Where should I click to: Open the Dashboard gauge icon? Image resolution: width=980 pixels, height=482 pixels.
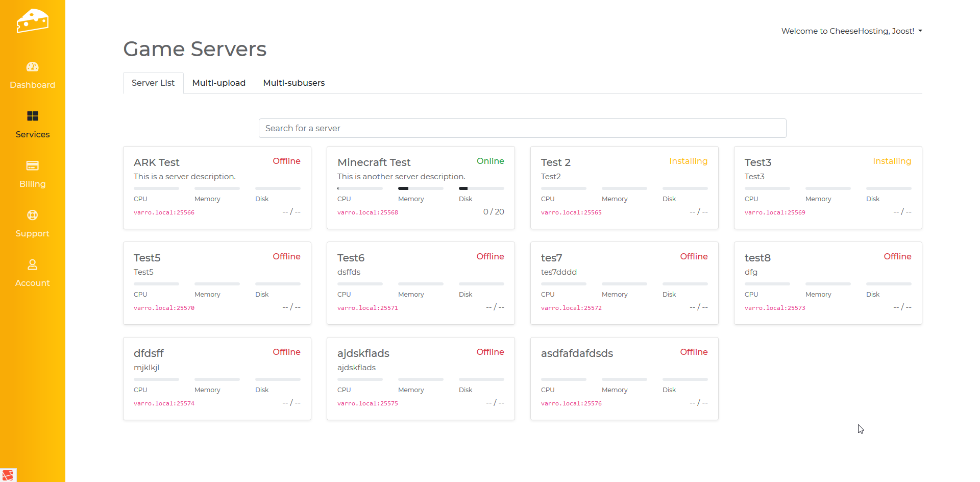(32, 67)
